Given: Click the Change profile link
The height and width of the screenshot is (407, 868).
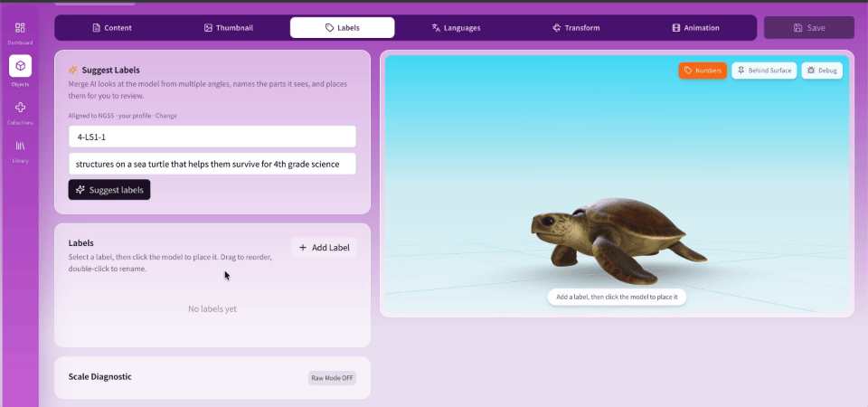Looking at the screenshot, I should 166,116.
